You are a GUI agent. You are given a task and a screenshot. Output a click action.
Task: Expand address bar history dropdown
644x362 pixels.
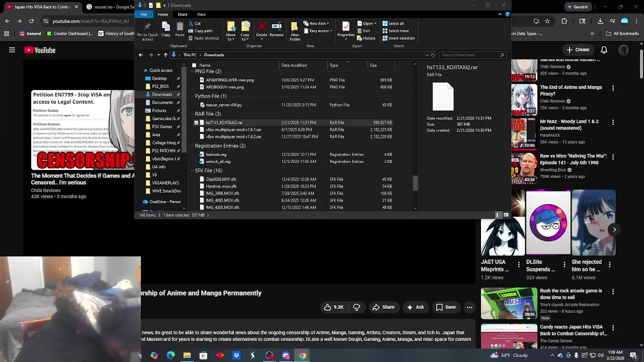pyautogui.click(x=427, y=55)
